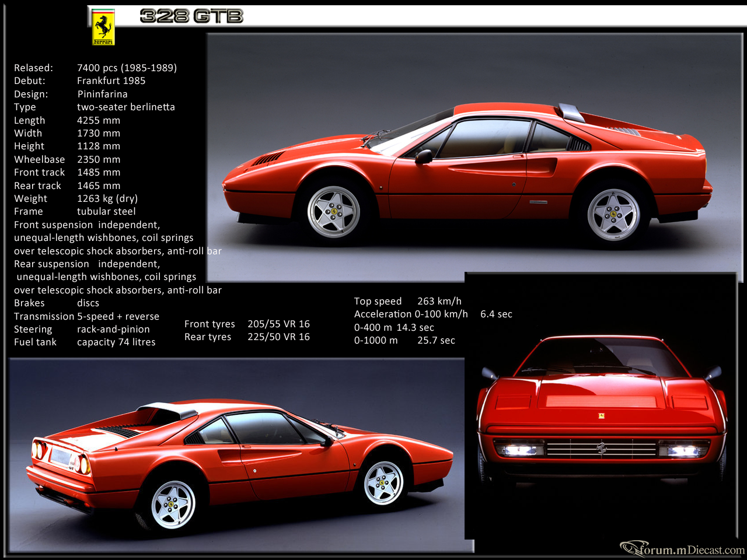Select the 0-1000 m time "25.7 sec"
Image resolution: width=747 pixels, height=560 pixels.
pyautogui.click(x=436, y=340)
